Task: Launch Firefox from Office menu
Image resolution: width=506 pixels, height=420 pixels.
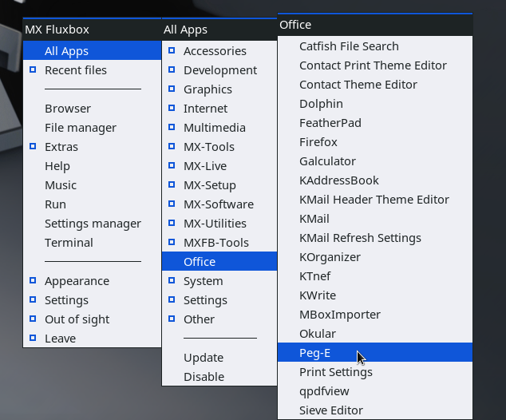Action: click(x=375, y=142)
